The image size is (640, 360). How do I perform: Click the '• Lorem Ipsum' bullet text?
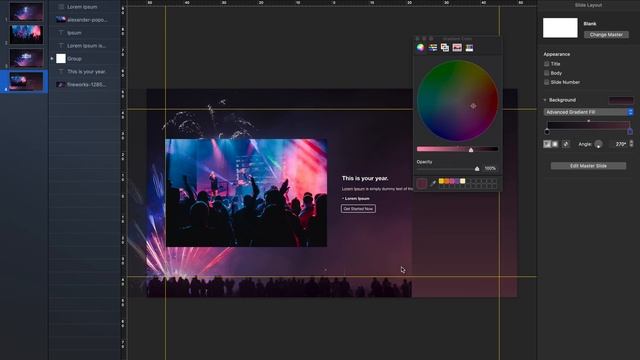pyautogui.click(x=356, y=198)
